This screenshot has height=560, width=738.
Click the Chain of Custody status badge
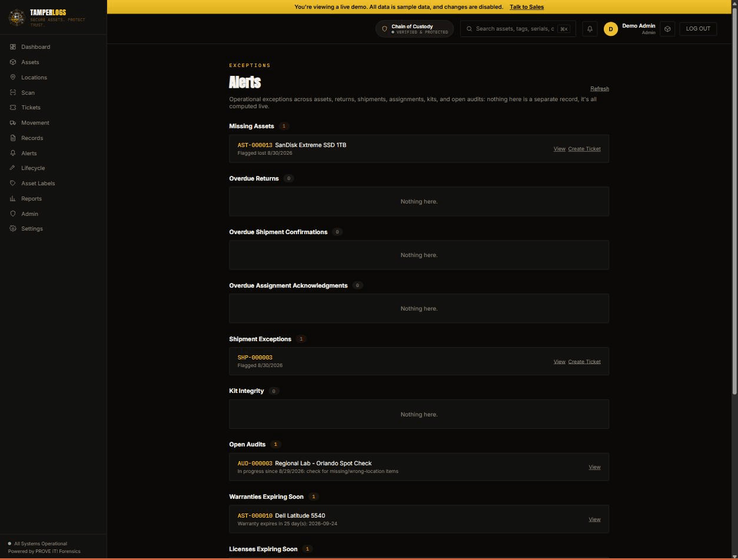414,29
